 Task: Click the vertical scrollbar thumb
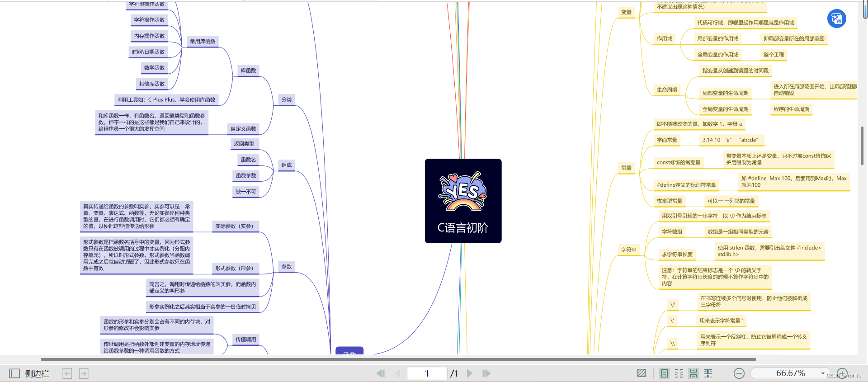(x=863, y=146)
